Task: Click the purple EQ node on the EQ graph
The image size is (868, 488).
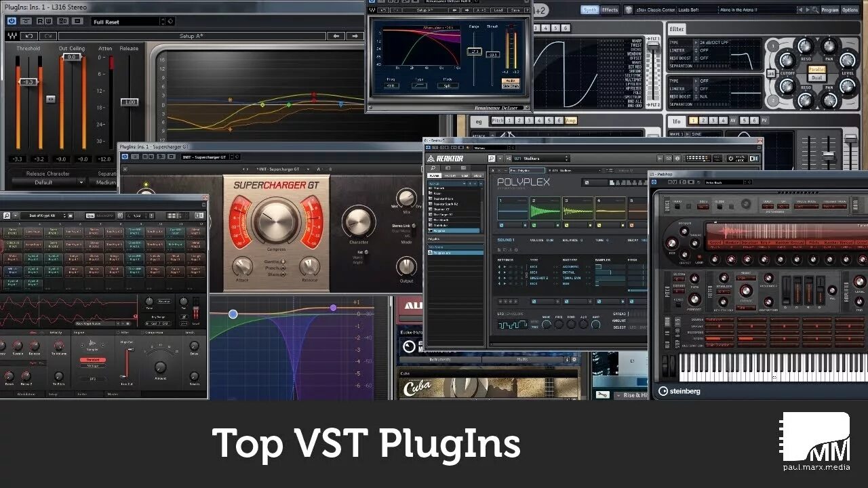Action: coord(333,308)
